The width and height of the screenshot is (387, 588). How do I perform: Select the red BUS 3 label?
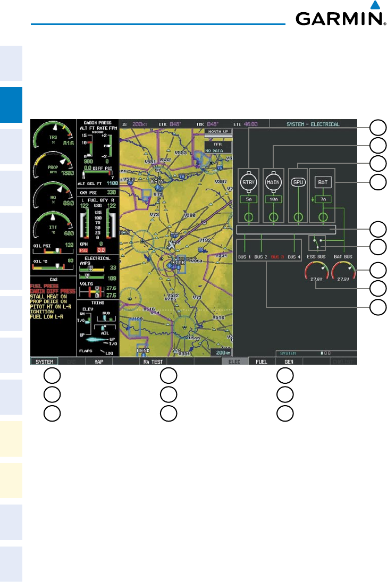[277, 257]
